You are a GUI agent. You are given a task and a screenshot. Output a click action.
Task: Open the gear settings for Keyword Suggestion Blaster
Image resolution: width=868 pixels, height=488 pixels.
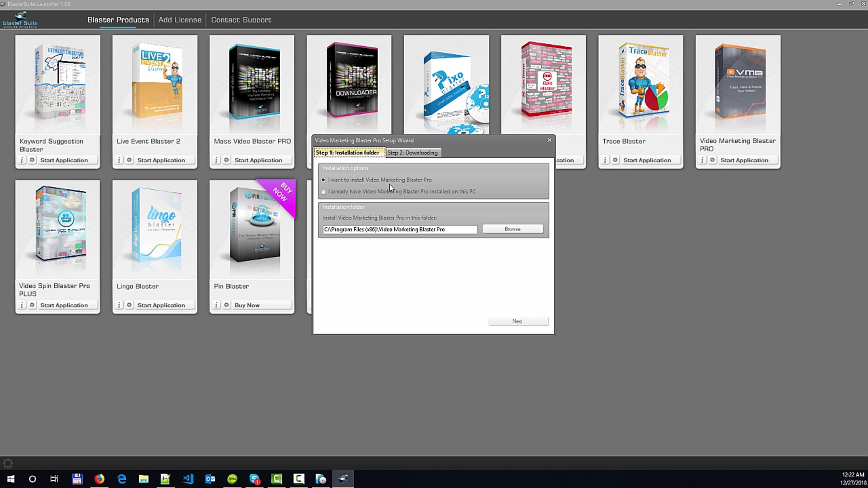point(32,160)
